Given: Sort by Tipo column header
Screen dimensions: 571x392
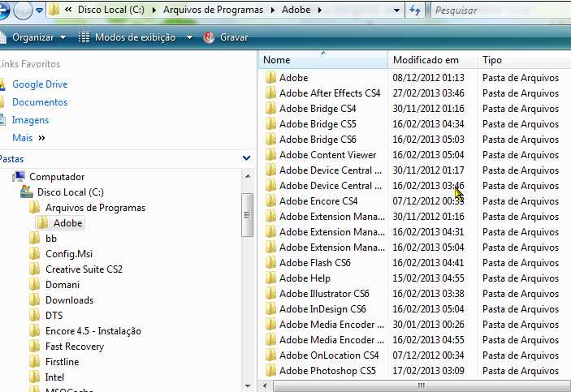Looking at the screenshot, I should click(x=525, y=60).
